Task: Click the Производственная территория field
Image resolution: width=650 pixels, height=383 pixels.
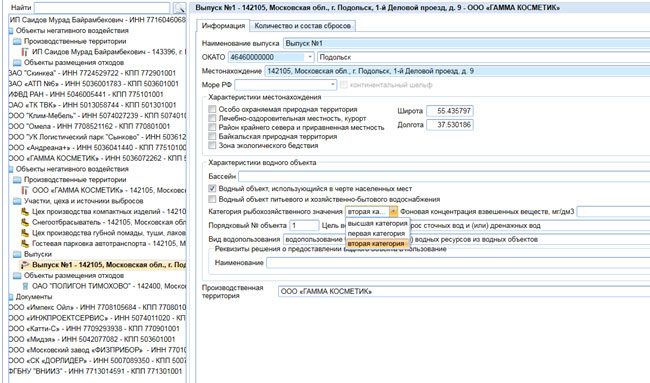Action: 464,291
